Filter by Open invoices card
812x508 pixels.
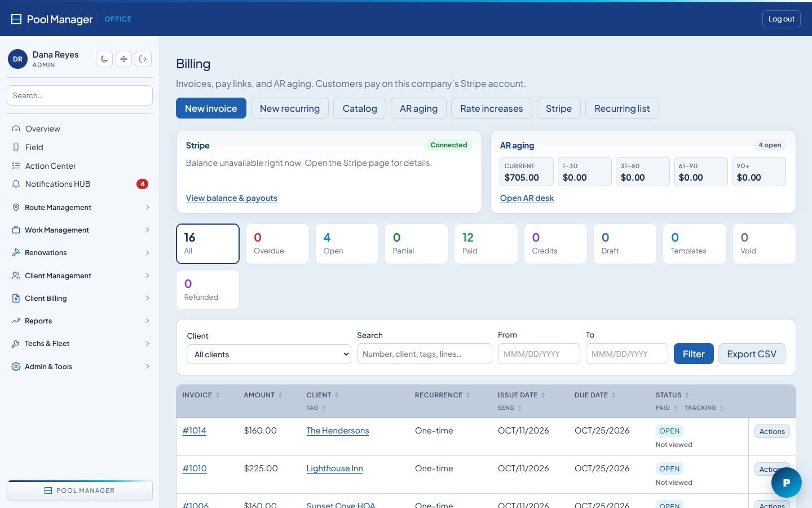tap(347, 244)
